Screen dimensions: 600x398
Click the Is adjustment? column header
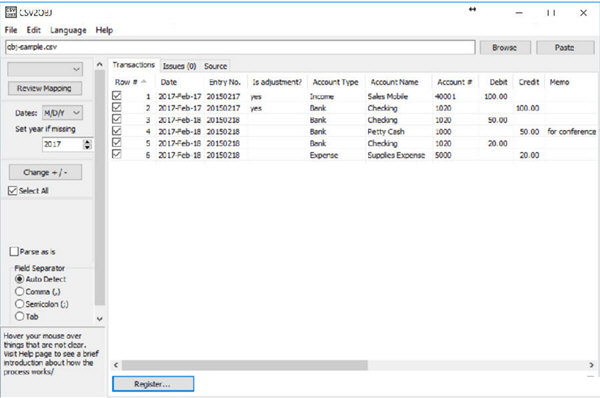277,82
